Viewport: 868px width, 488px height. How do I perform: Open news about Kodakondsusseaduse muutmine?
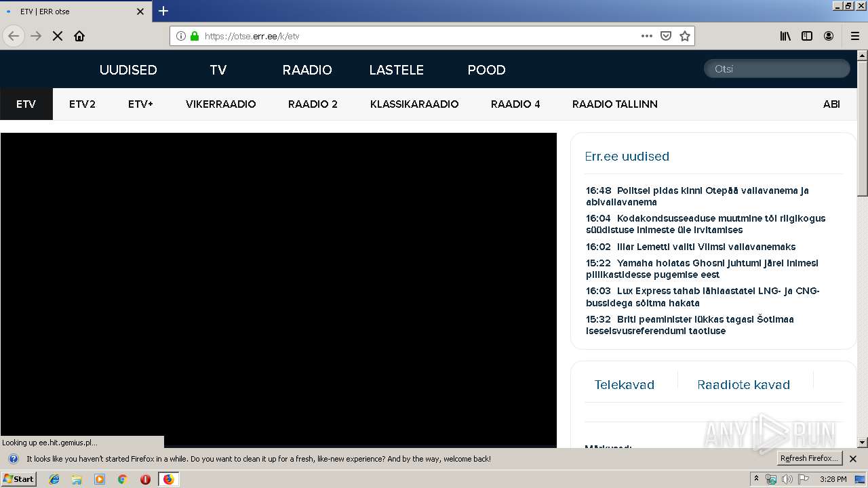[x=705, y=224]
